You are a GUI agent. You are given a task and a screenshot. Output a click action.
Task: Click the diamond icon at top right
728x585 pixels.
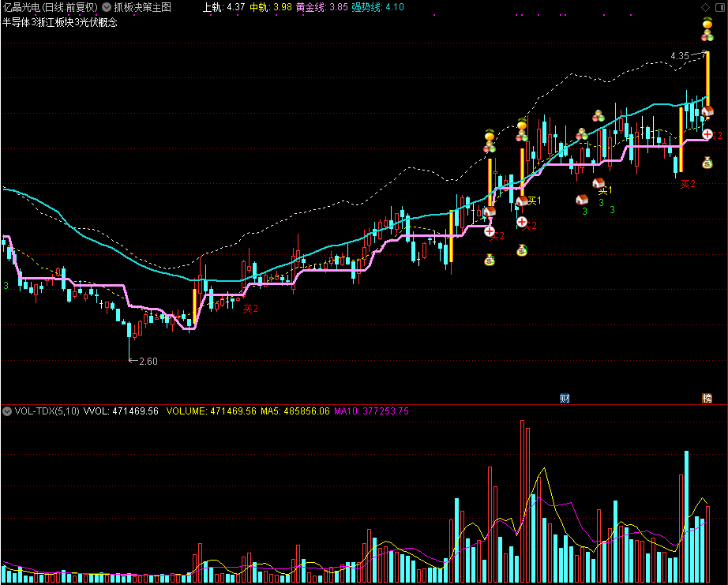click(x=705, y=7)
